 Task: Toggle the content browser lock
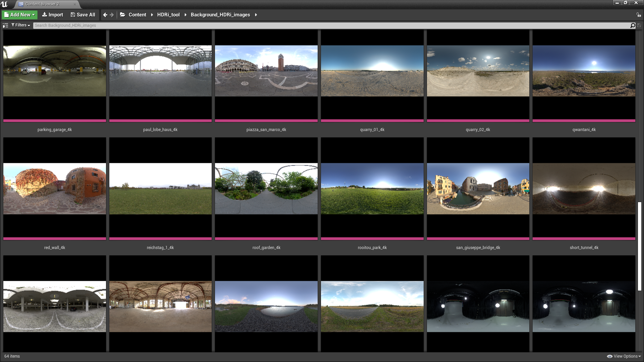point(639,15)
